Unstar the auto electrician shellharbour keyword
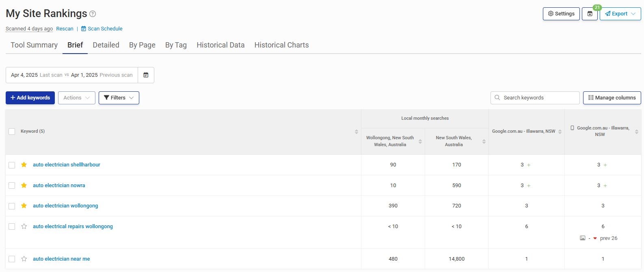This screenshot has width=644, height=272. pyautogui.click(x=24, y=165)
